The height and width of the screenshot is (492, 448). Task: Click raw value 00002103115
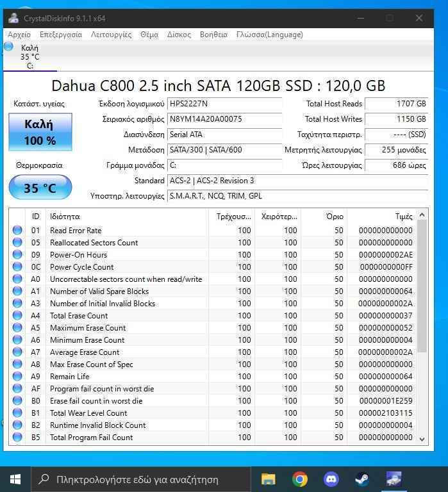pyautogui.click(x=386, y=413)
